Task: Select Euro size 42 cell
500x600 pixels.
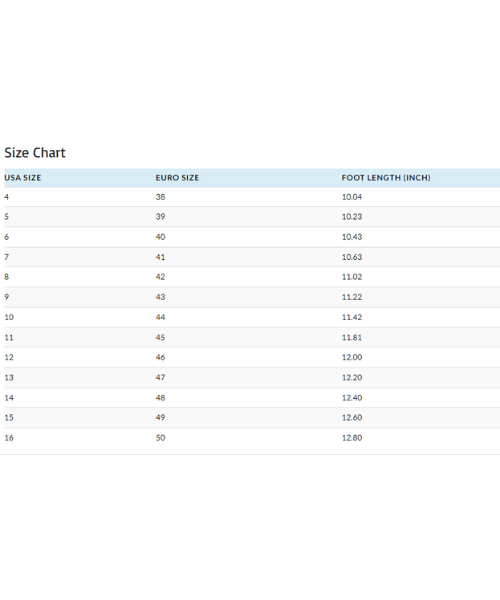Action: [160, 277]
